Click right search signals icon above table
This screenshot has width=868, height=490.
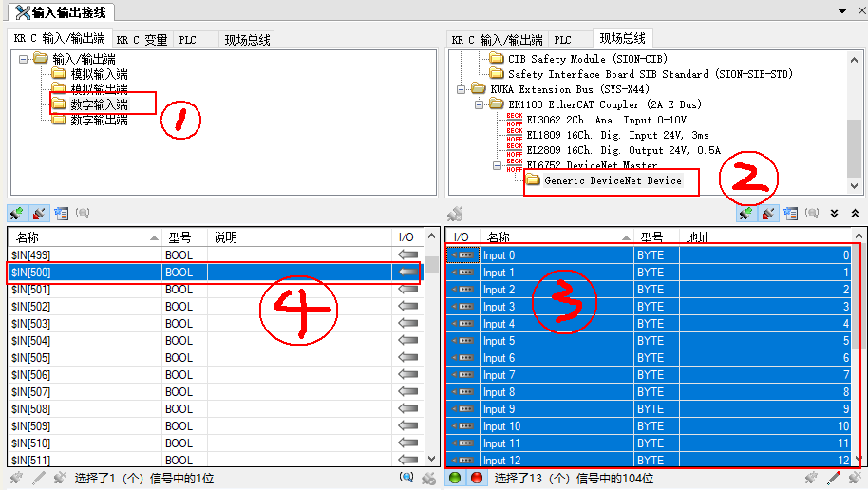[812, 213]
